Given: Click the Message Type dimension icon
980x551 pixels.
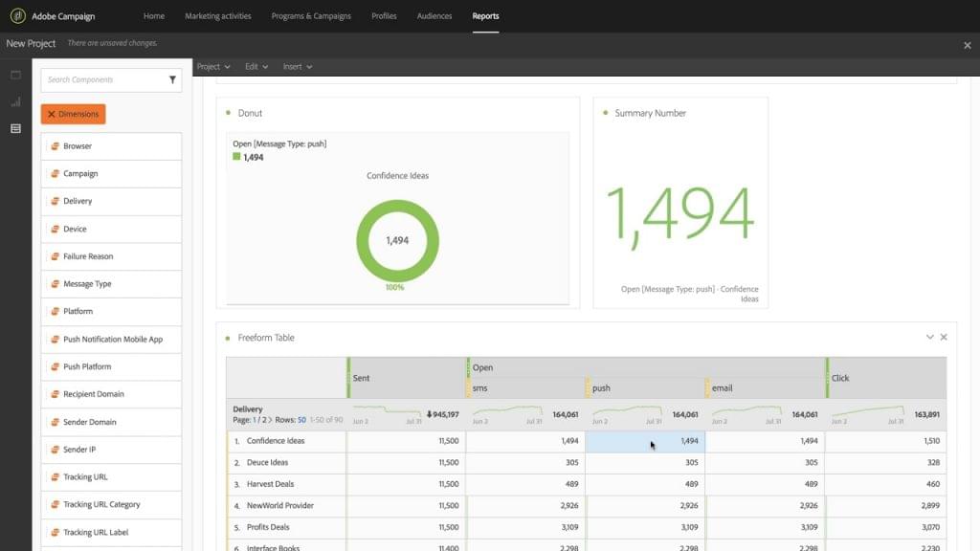Looking at the screenshot, I should coord(55,284).
